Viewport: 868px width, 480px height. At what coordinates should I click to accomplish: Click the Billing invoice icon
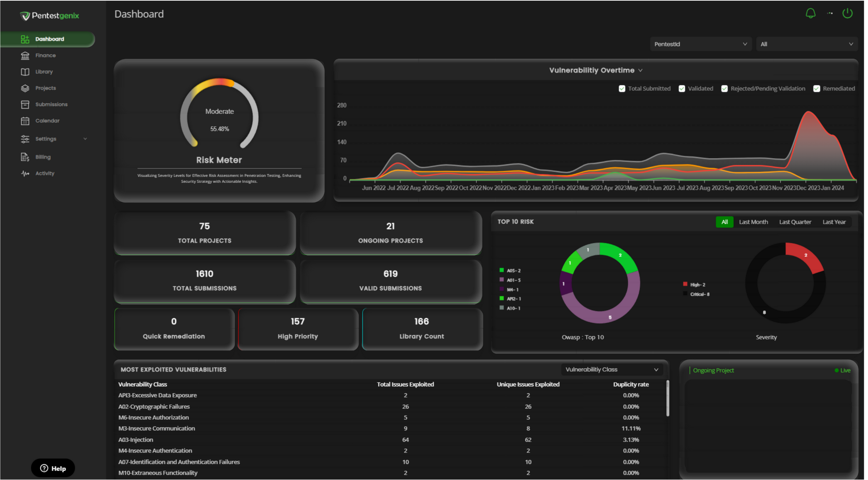click(x=25, y=157)
